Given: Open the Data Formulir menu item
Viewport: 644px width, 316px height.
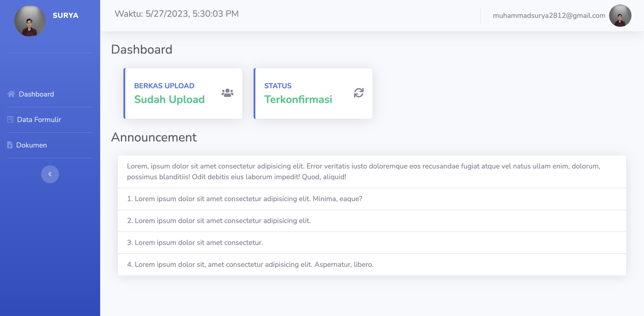Looking at the screenshot, I should pos(39,120).
